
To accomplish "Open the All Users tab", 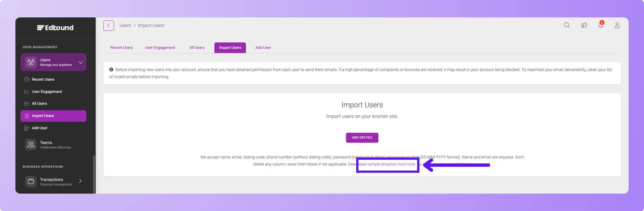I will [197, 48].
